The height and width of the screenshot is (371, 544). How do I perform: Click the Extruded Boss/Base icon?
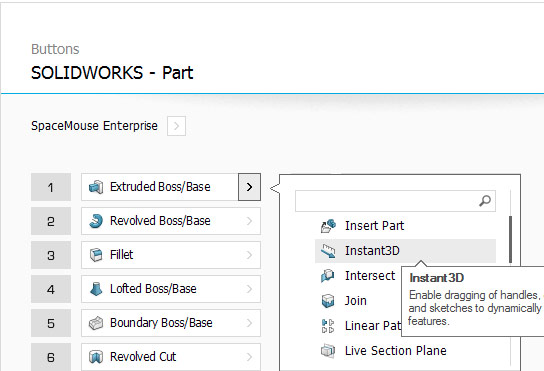(x=96, y=187)
